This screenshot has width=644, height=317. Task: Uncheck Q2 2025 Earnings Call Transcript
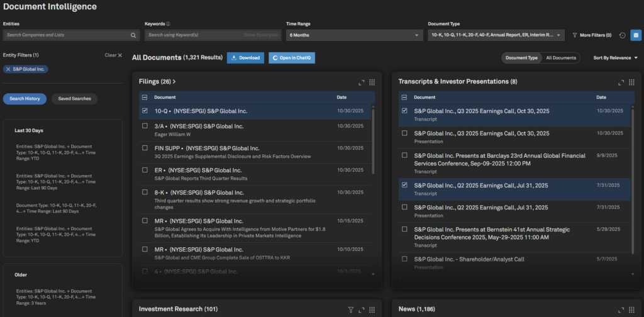click(404, 185)
